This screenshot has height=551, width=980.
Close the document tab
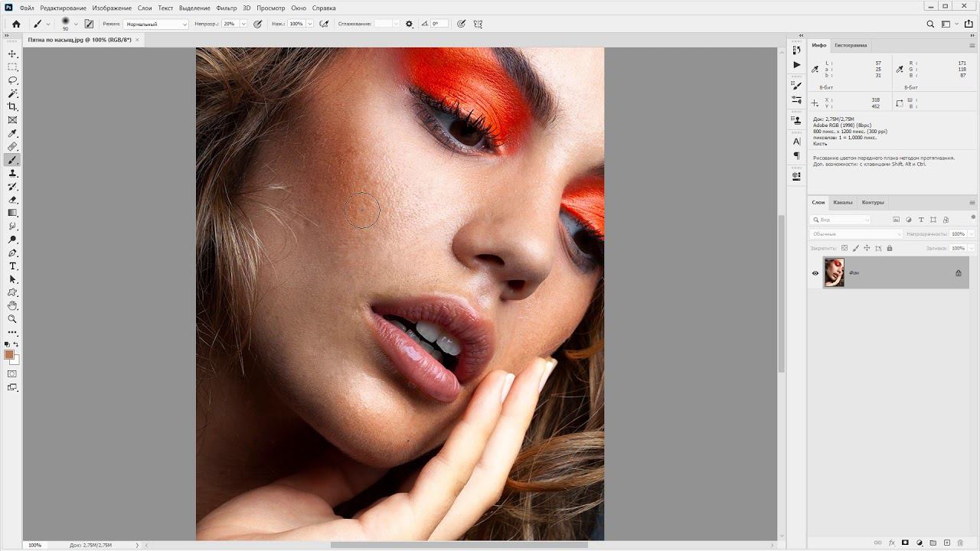[138, 39]
